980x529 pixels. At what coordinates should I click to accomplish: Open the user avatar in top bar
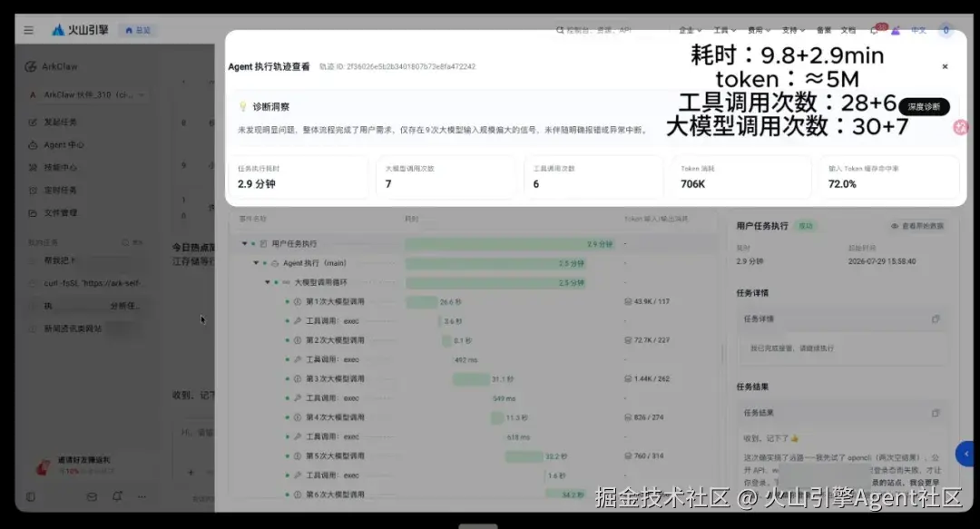[x=946, y=30]
